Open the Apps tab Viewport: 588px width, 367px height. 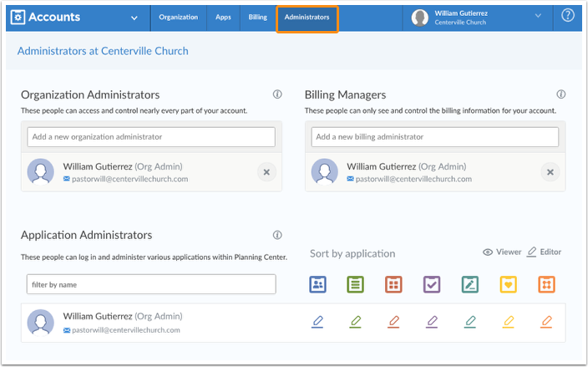(223, 18)
